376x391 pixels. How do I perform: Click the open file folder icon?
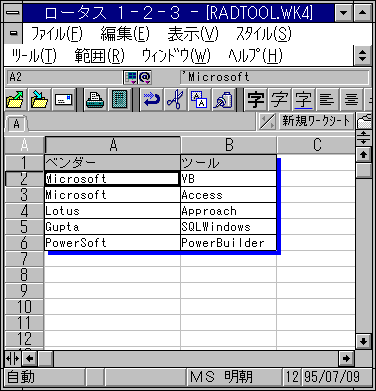tap(15, 100)
